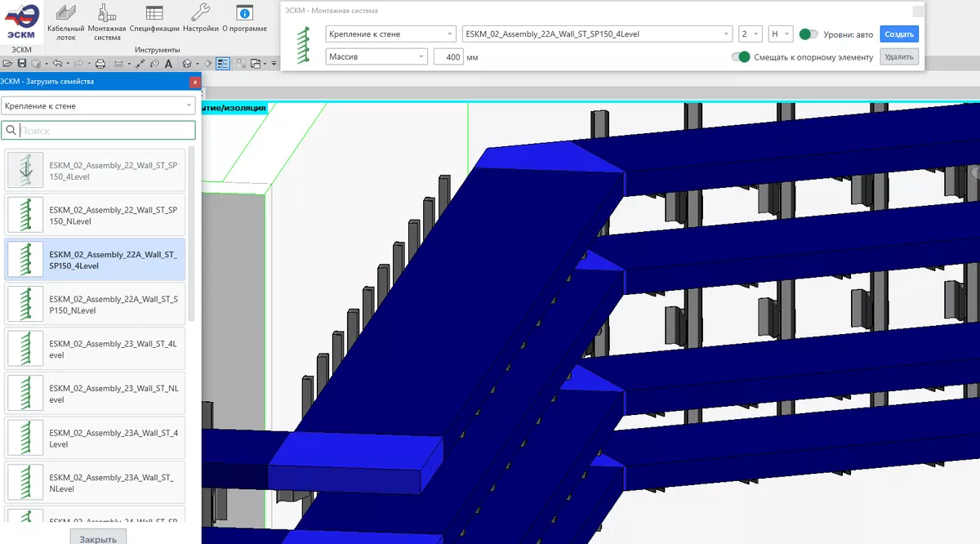Open the Спецификации tool
Viewport: 980px width, 544px height.
[x=154, y=22]
